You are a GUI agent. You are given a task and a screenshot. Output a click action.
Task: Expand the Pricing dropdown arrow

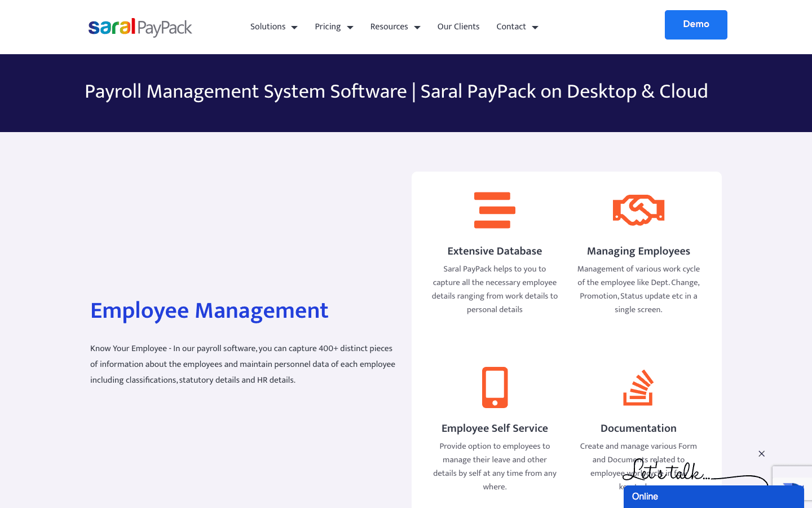tap(350, 27)
